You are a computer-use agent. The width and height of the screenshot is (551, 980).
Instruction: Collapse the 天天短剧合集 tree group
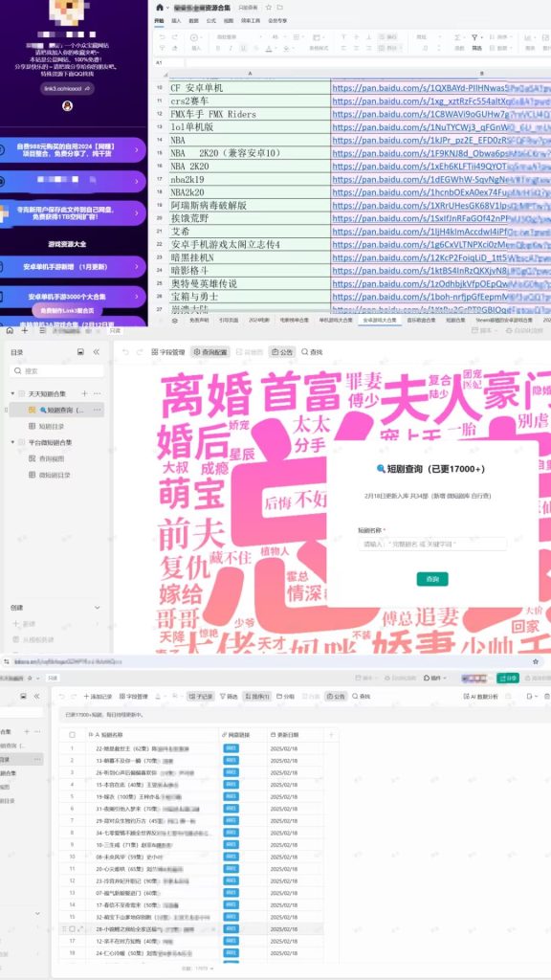coord(12,393)
